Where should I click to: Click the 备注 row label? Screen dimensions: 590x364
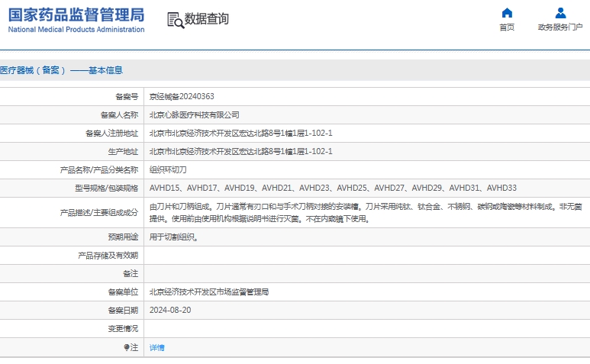click(x=131, y=274)
